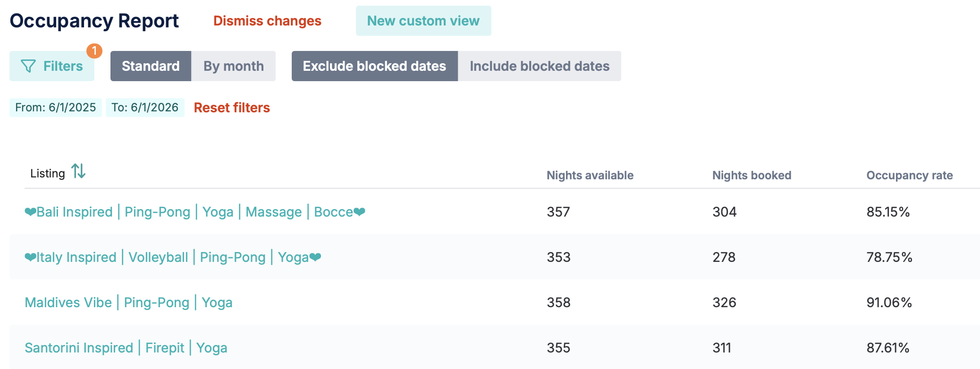Open the Italy Inspired Volleyball listing
The width and height of the screenshot is (980, 369).
(x=173, y=257)
